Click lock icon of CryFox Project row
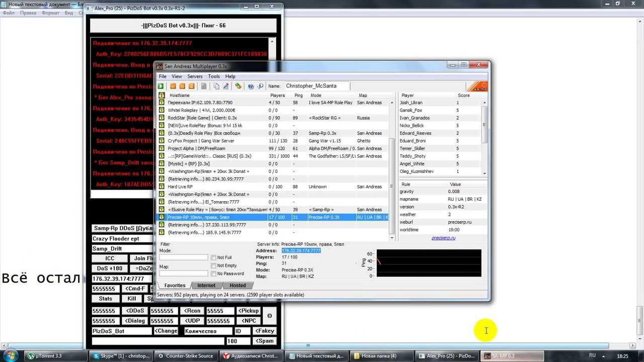 click(162, 141)
